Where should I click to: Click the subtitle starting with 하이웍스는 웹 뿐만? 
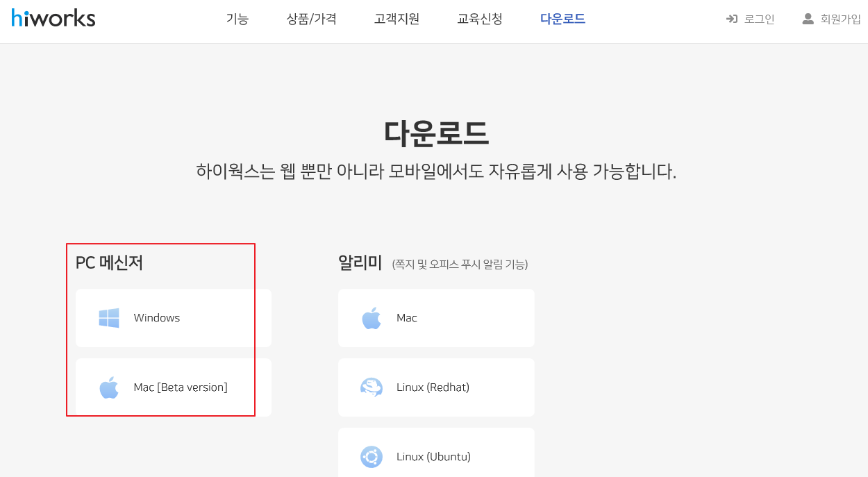(x=436, y=171)
